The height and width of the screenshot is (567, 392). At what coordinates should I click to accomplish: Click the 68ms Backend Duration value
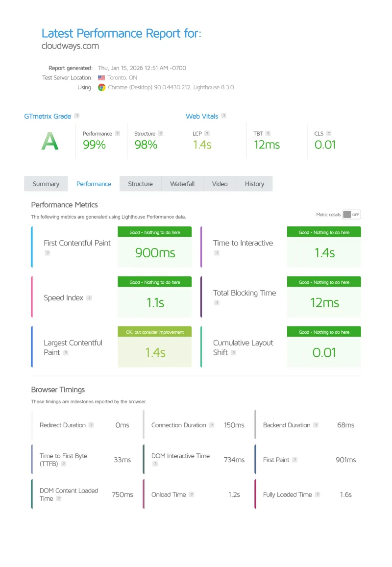point(346,425)
